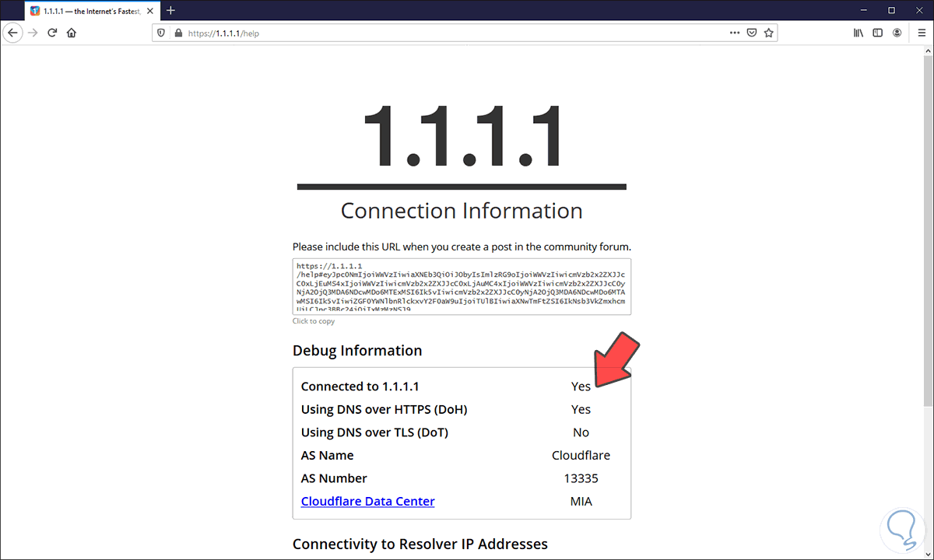Open a new tab
The image size is (934, 560).
tap(171, 10)
